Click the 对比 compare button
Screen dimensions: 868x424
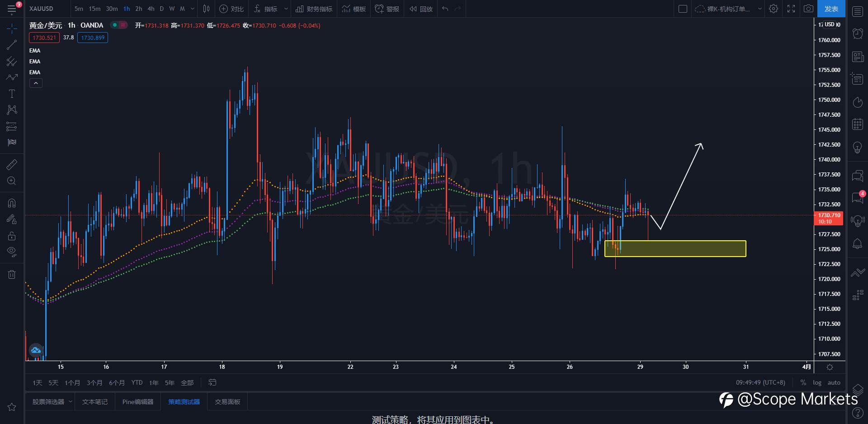click(231, 9)
